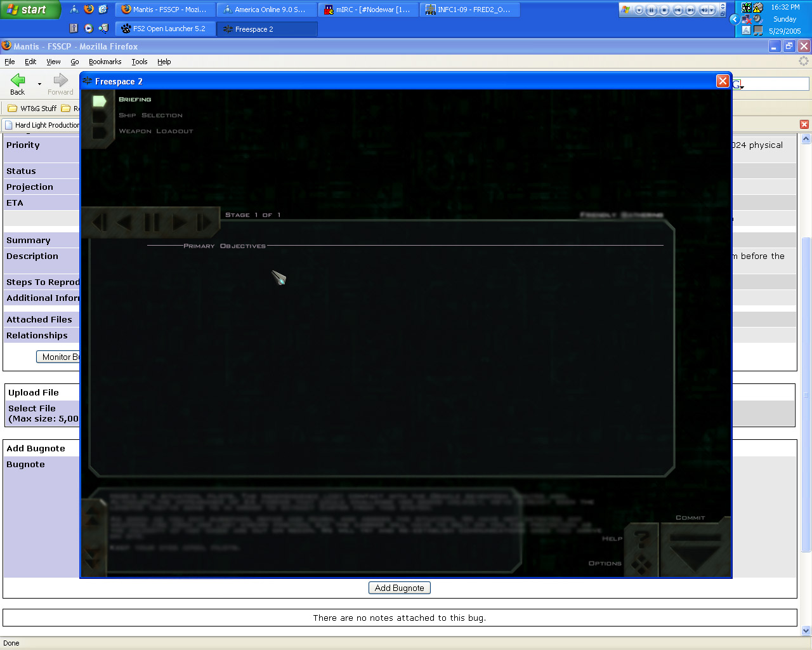812x650 pixels.
Task: Click the Add Bugnote button
Action: [x=400, y=588]
